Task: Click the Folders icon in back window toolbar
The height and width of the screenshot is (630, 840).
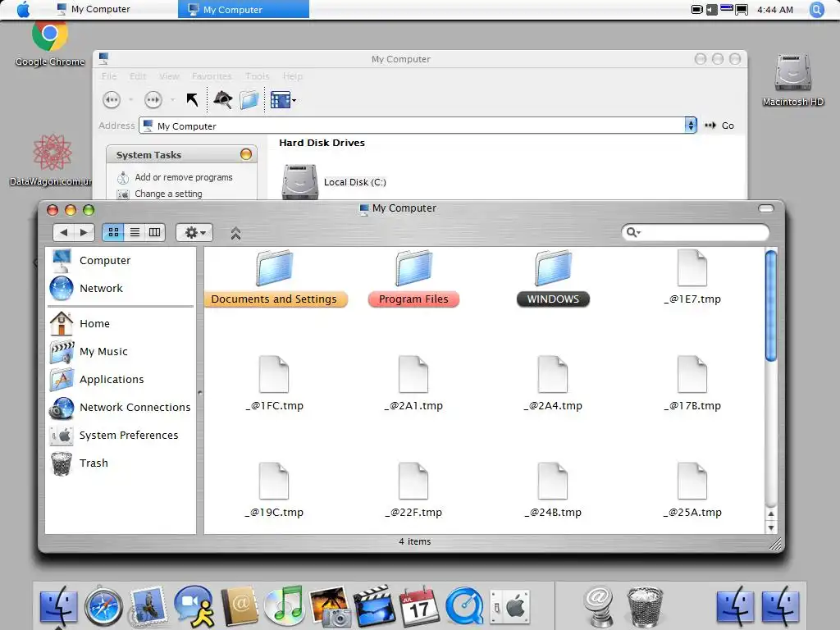Action: (x=249, y=99)
